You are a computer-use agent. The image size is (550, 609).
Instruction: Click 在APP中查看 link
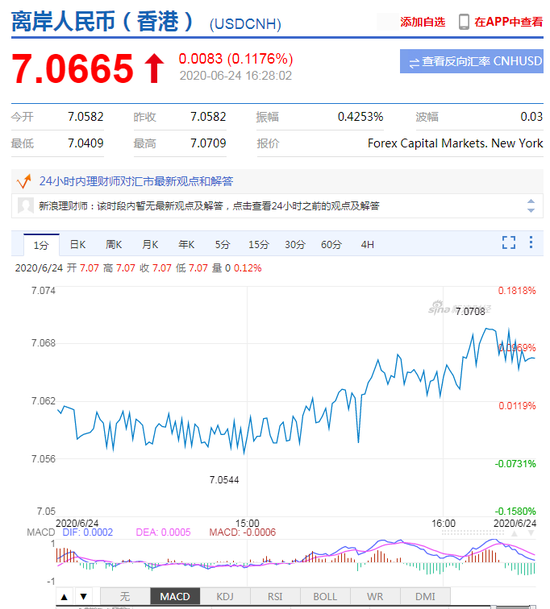click(508, 22)
